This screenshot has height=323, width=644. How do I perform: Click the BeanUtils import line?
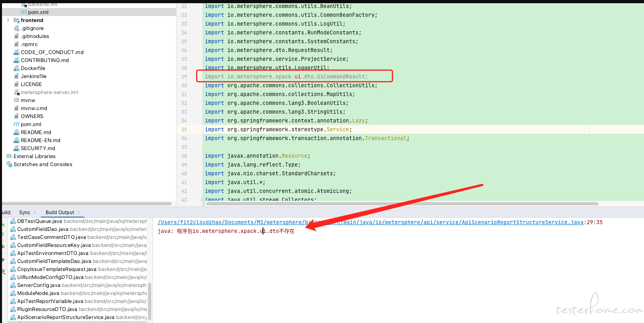279,6
